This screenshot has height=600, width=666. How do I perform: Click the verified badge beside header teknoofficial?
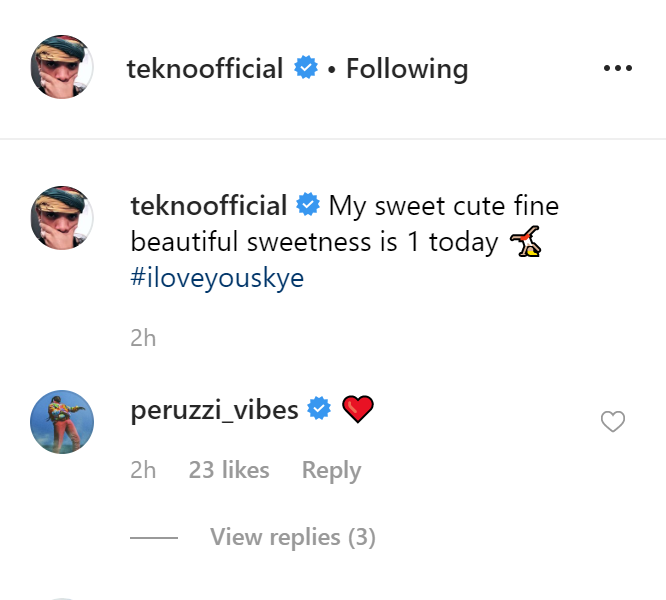[306, 69]
